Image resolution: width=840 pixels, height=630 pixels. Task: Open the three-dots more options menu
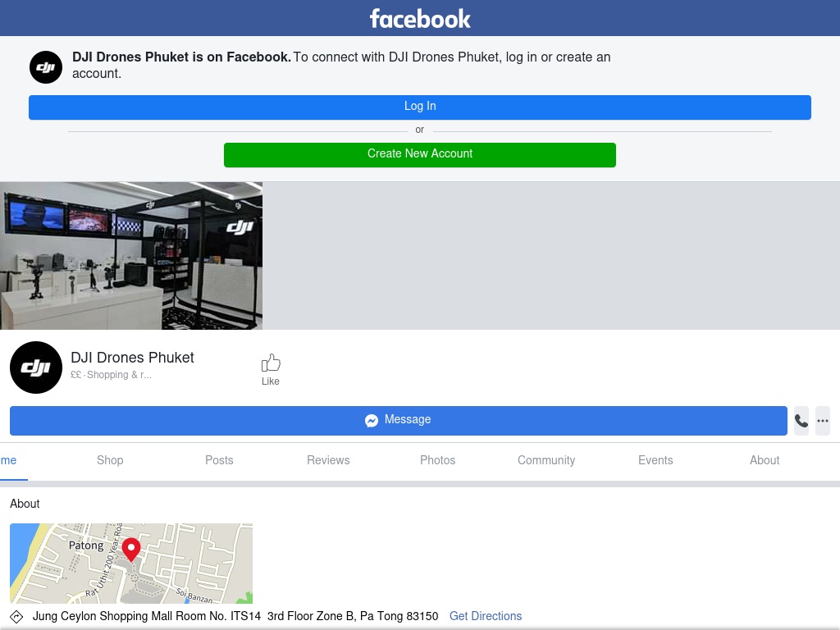coord(823,421)
